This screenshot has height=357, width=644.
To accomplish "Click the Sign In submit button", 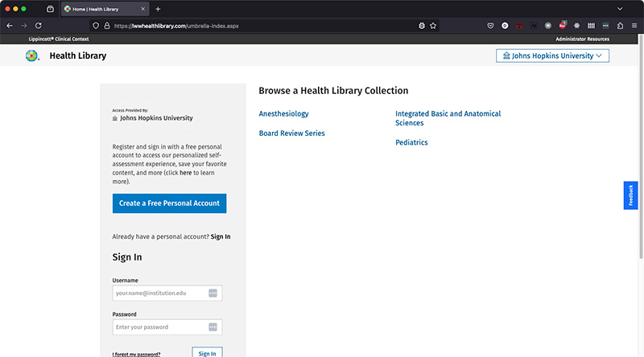I will tap(207, 352).
